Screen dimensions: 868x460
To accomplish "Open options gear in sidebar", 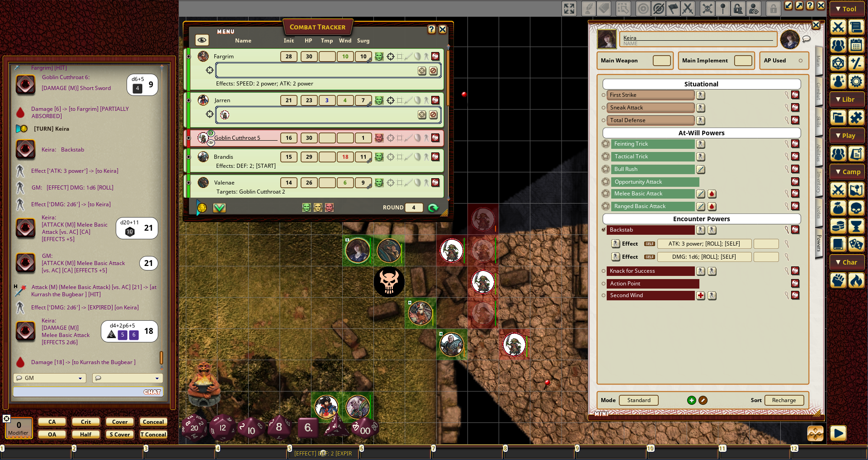I will pyautogui.click(x=856, y=81).
